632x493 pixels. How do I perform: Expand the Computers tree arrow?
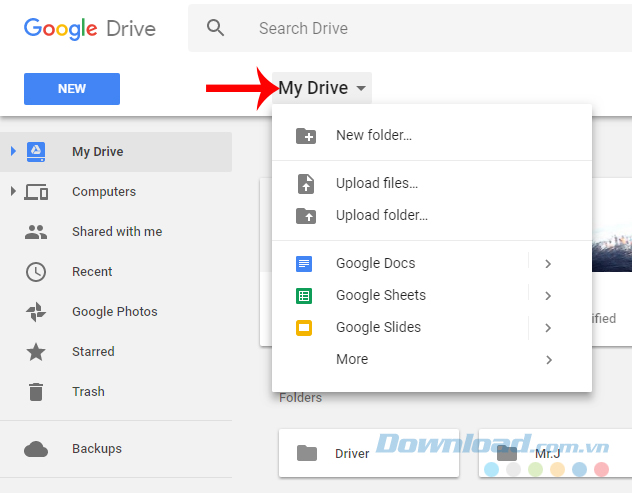click(x=13, y=191)
